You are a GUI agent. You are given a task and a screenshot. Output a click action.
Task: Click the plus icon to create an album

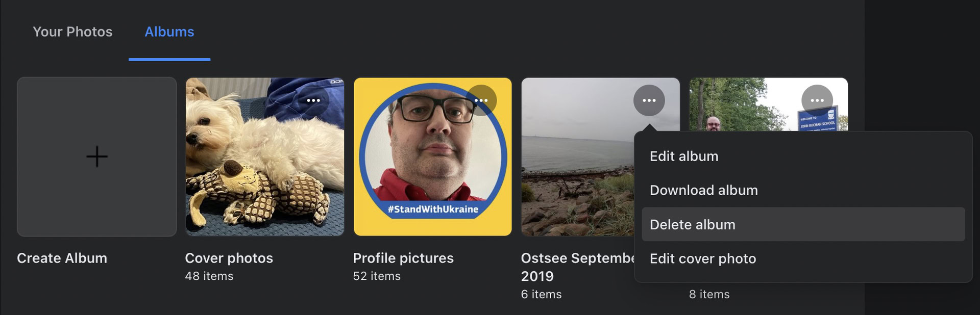click(97, 156)
